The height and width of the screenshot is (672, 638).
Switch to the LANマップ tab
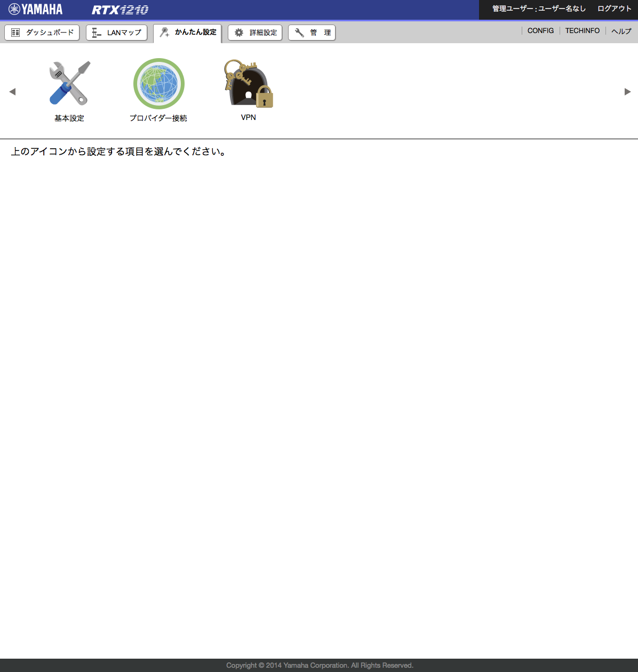click(116, 33)
